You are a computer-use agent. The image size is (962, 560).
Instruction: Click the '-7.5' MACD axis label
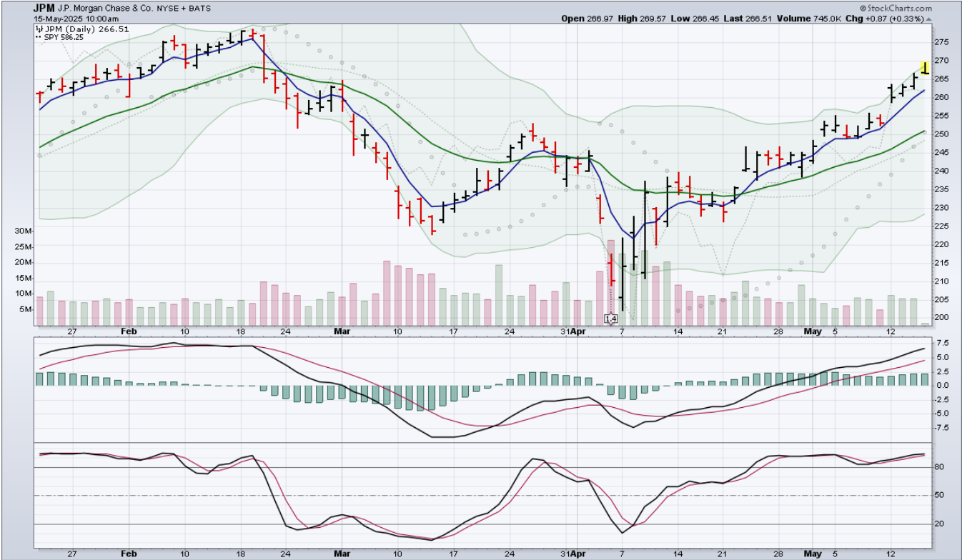point(942,428)
